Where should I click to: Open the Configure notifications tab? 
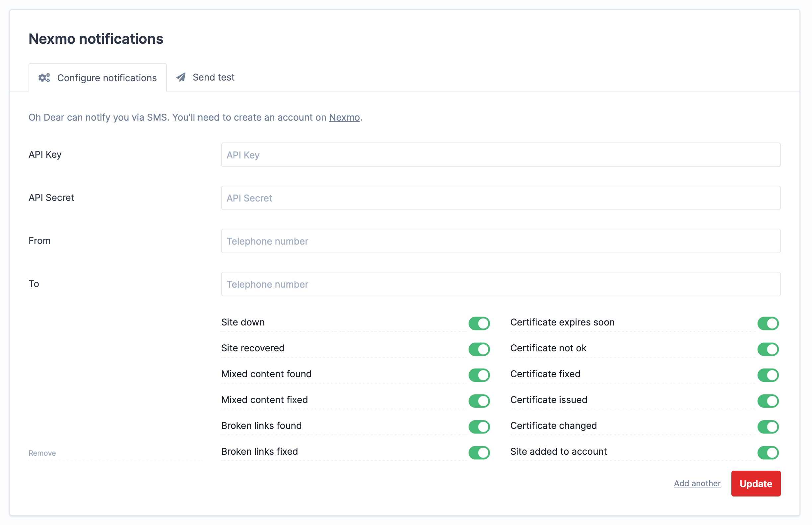(98, 78)
